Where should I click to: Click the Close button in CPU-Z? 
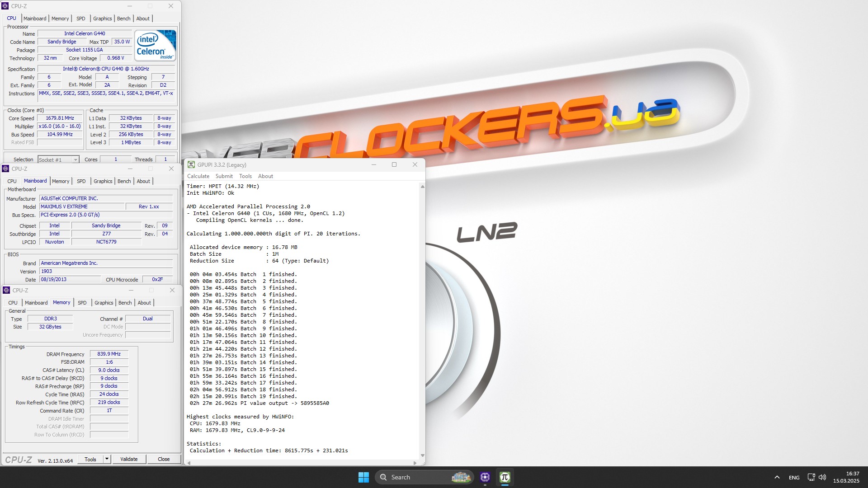pyautogui.click(x=164, y=459)
